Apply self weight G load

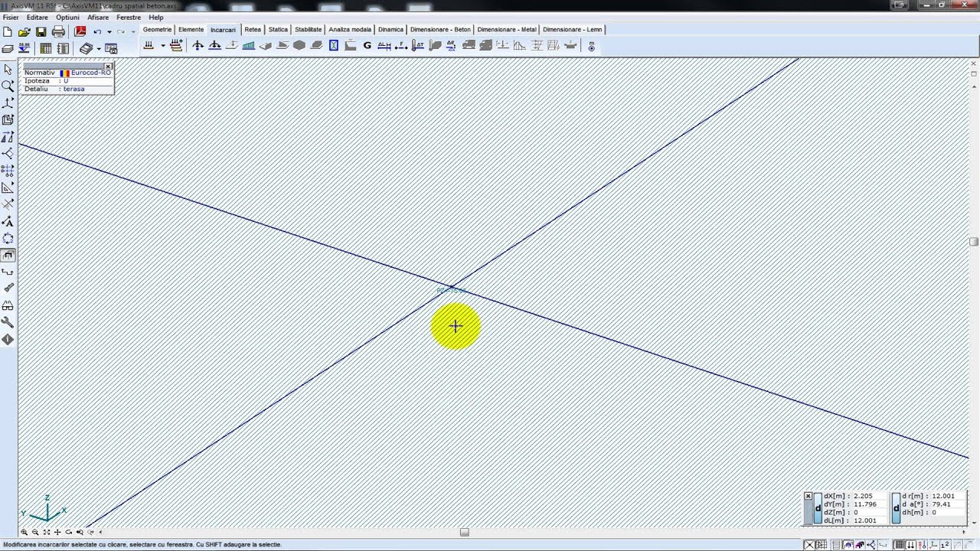click(367, 46)
